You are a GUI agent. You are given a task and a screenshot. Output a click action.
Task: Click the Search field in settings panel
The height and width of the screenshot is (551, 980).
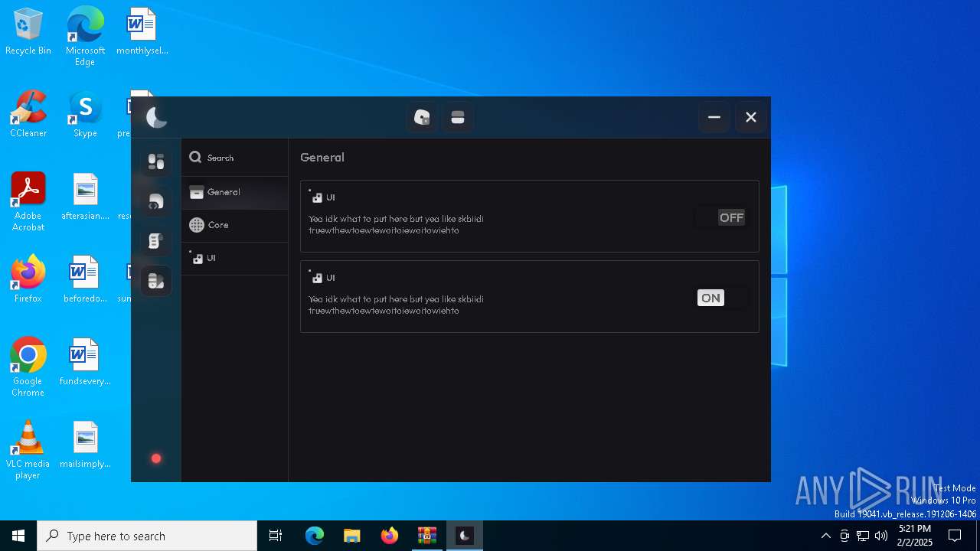tap(235, 158)
